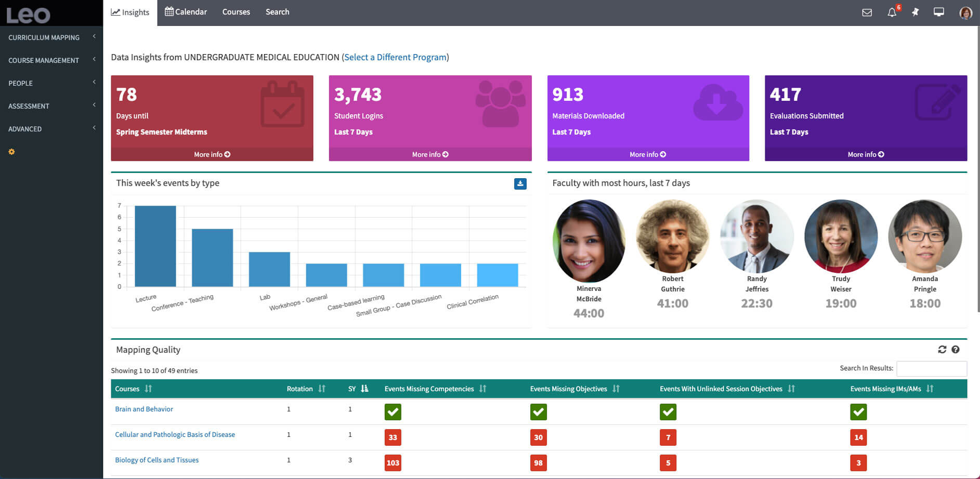Expand the Curriculum Mapping sidebar menu
Image resolution: width=980 pixels, height=479 pixels.
click(x=50, y=37)
